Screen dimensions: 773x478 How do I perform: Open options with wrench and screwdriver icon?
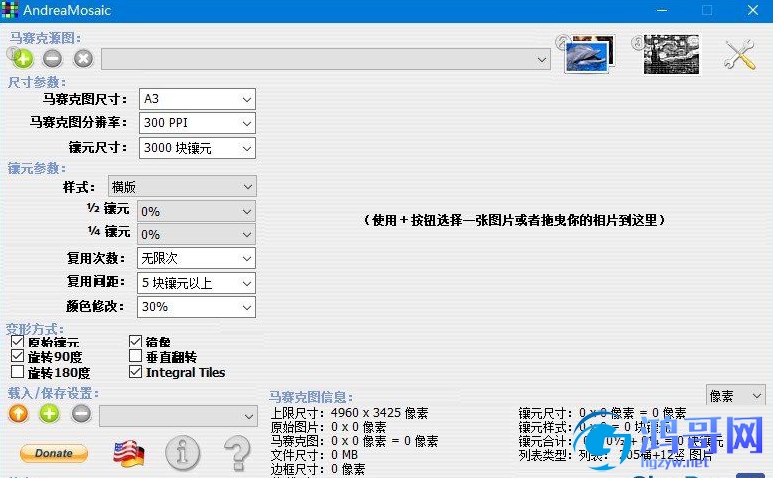(x=739, y=54)
